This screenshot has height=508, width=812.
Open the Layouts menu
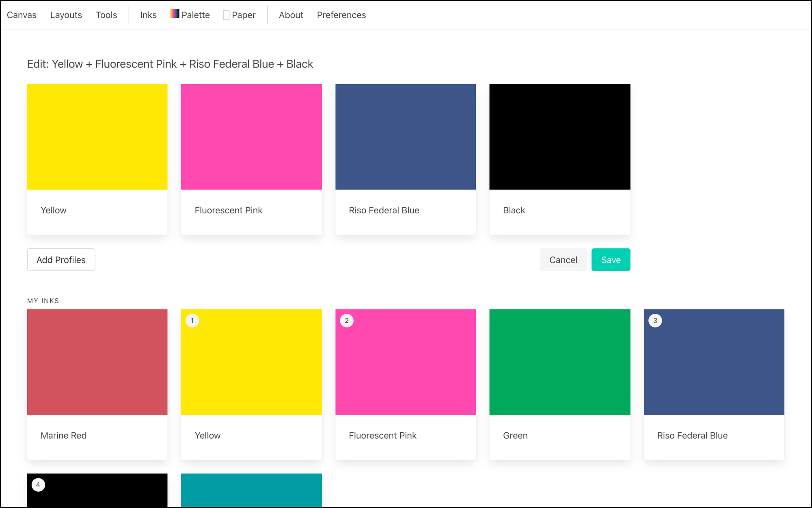pyautogui.click(x=66, y=15)
